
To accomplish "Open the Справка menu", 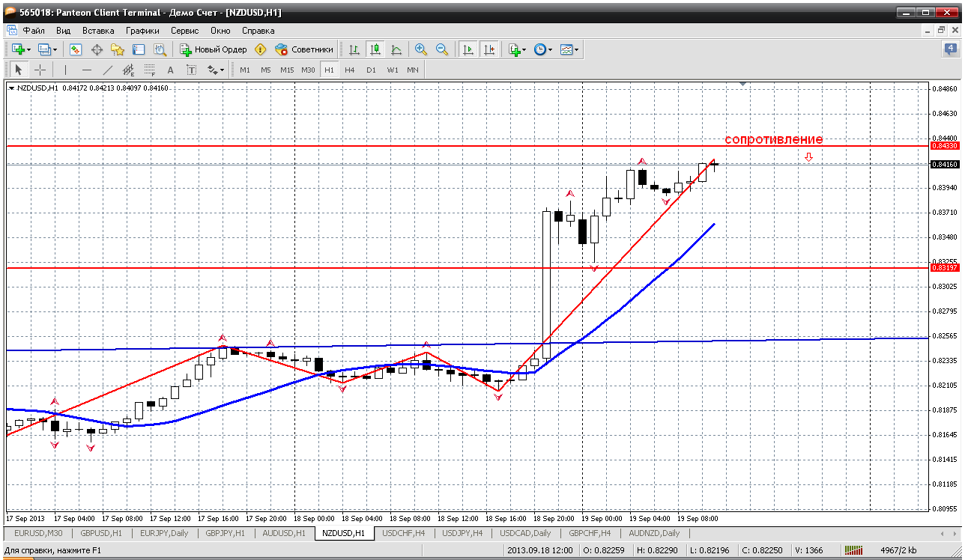I will coord(258,31).
